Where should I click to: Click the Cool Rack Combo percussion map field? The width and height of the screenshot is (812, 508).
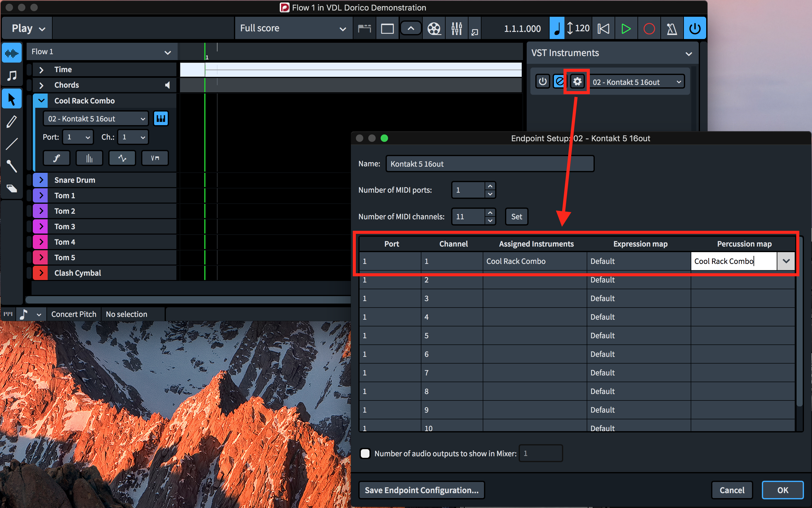click(734, 261)
